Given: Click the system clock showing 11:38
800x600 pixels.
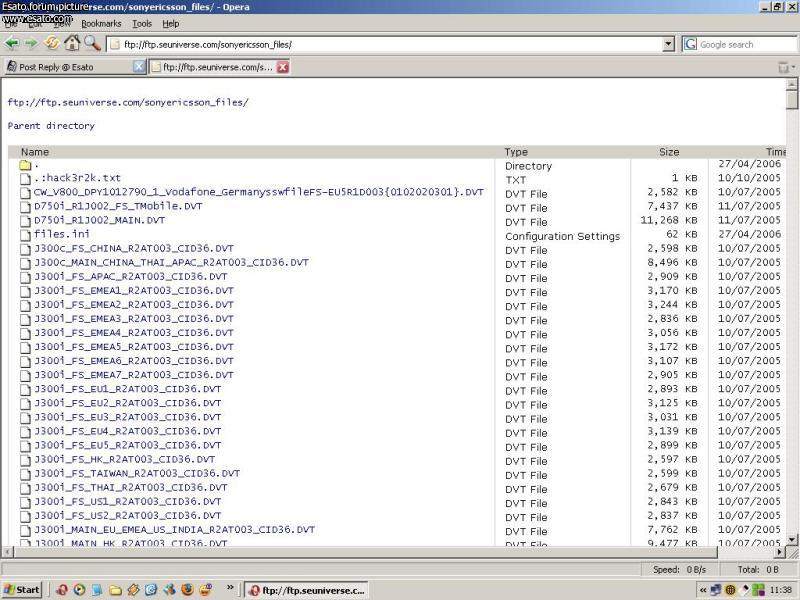Looking at the screenshot, I should (x=781, y=590).
